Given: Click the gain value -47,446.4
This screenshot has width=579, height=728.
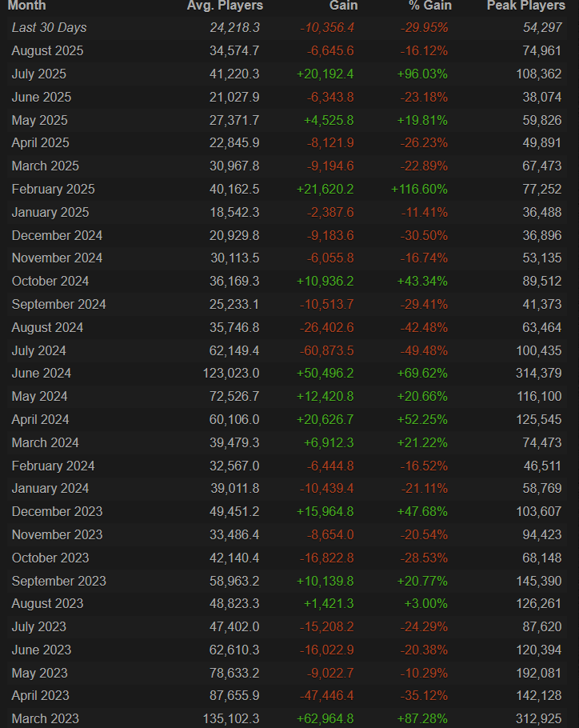Looking at the screenshot, I should (326, 695).
